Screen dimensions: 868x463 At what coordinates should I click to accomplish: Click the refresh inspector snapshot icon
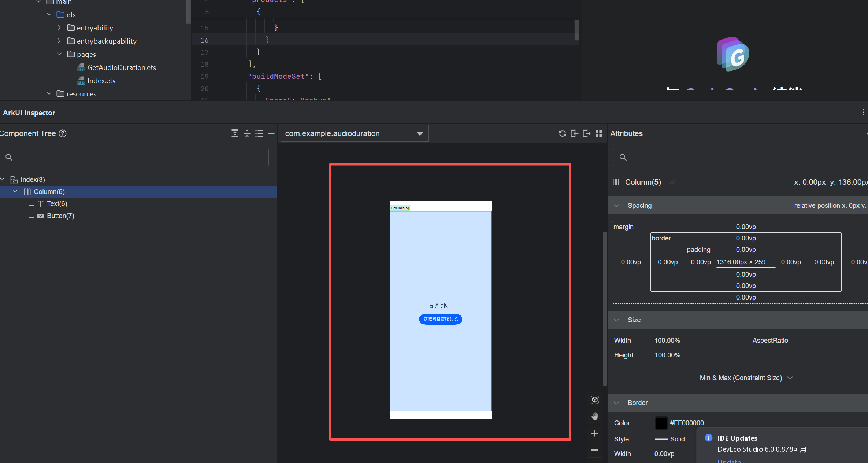pyautogui.click(x=562, y=133)
